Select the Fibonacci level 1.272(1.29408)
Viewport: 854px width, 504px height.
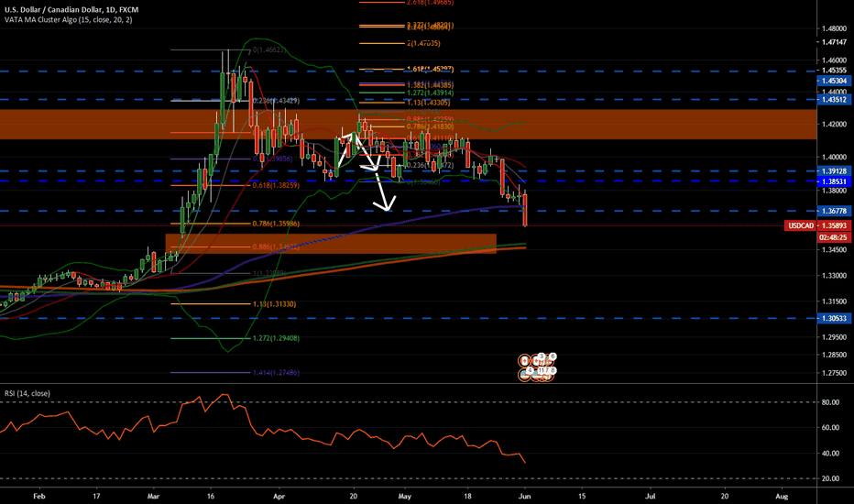276,338
